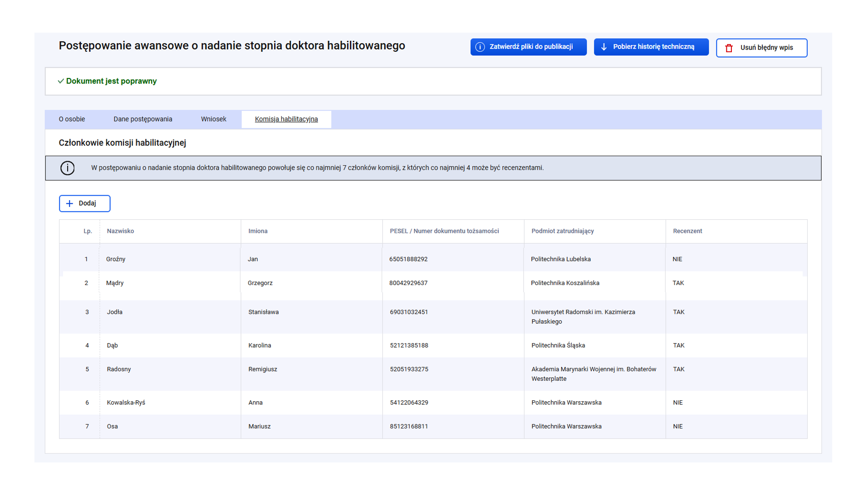Click the info circle icon in the notice banner
The height and width of the screenshot is (477, 868).
(x=68, y=168)
